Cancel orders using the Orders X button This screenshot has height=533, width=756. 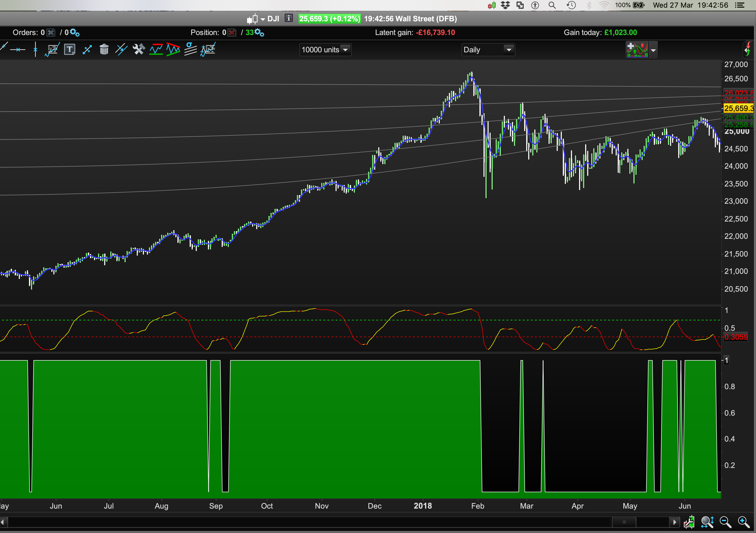(51, 33)
